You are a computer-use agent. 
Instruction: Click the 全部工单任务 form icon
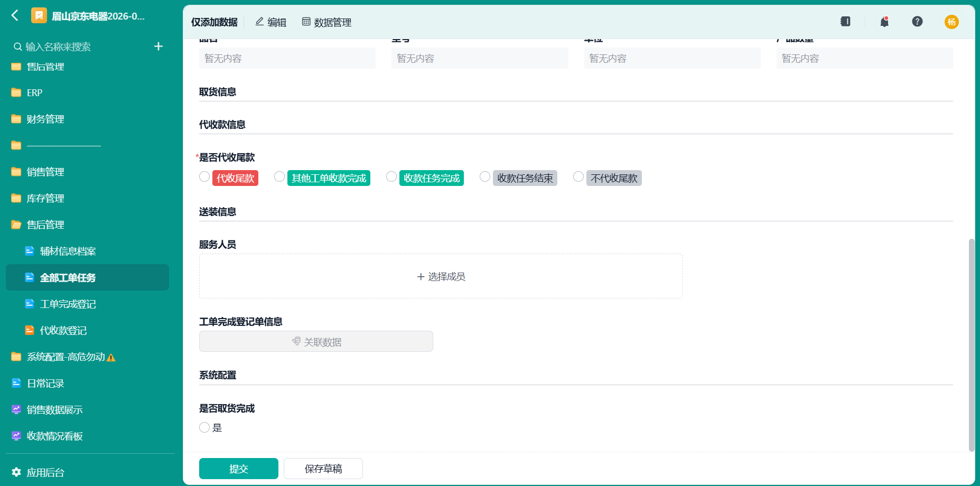pos(30,277)
